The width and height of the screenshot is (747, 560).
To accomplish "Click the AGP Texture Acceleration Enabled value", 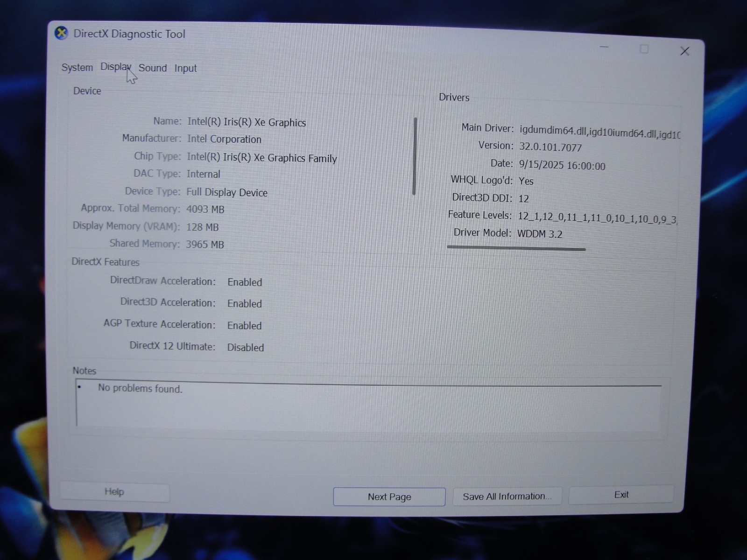I will click(245, 326).
